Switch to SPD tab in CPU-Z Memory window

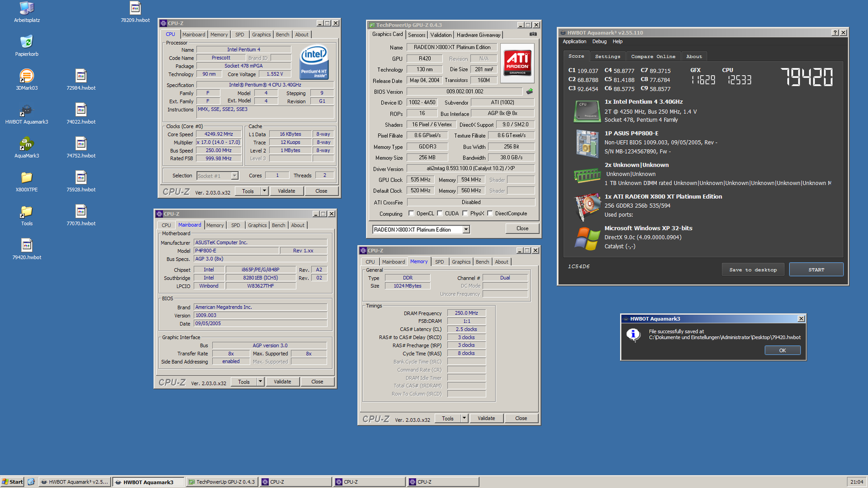pyautogui.click(x=439, y=262)
